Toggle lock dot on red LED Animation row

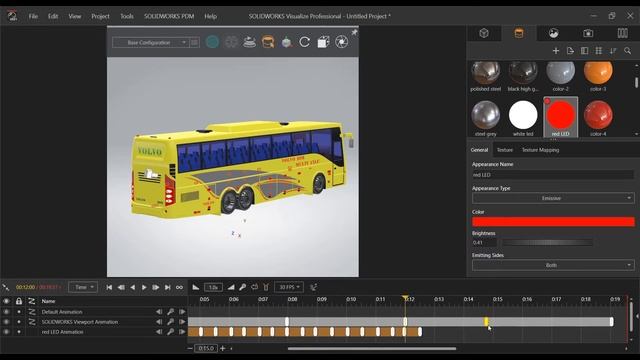(x=19, y=332)
